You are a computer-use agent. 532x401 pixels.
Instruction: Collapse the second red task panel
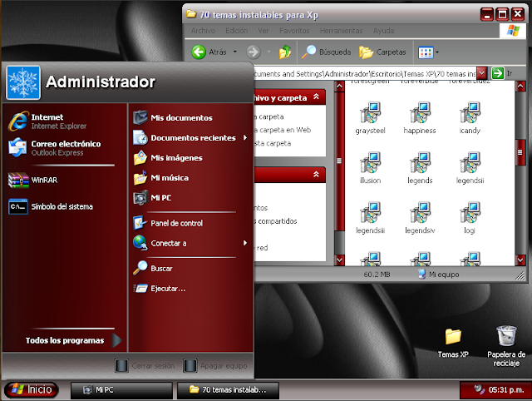(316, 174)
